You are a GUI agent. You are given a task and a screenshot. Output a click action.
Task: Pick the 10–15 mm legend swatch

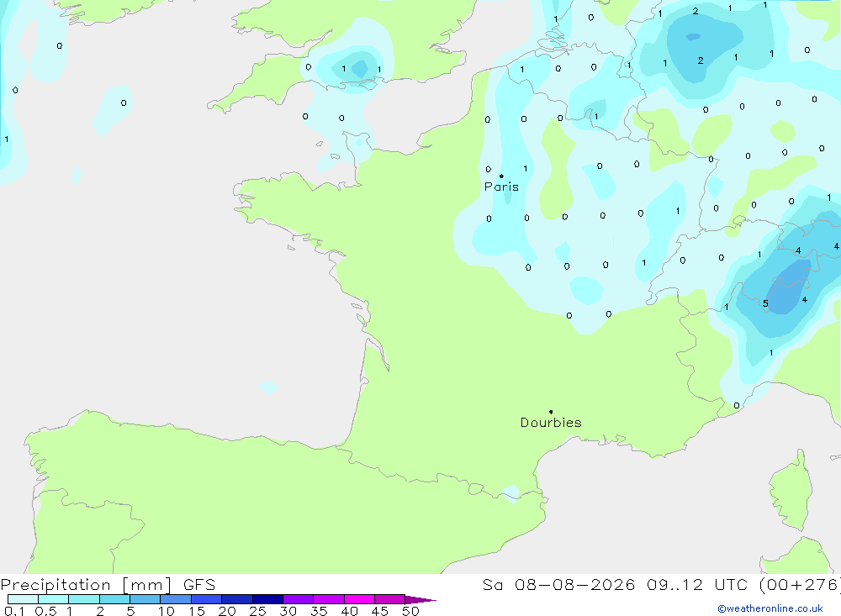click(x=176, y=599)
